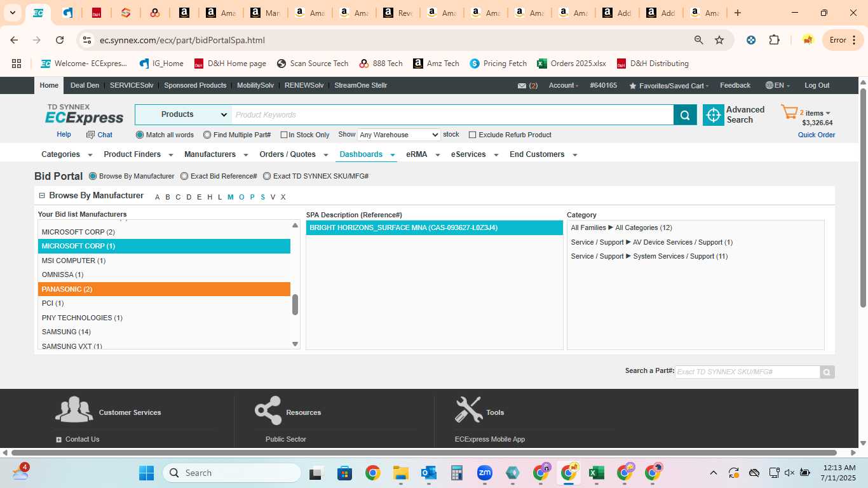Select SAMSUNG (14) in manufacturer list

tap(164, 332)
